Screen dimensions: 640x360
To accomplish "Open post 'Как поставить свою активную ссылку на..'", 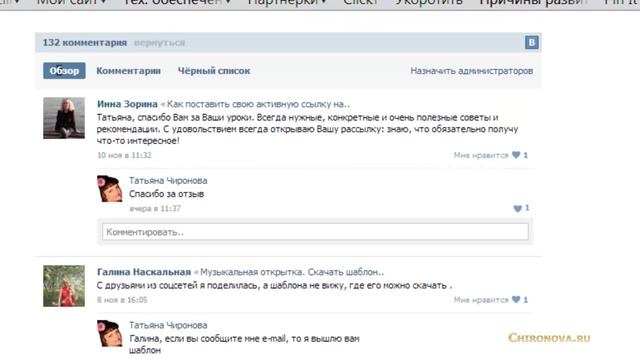I will coord(258,104).
